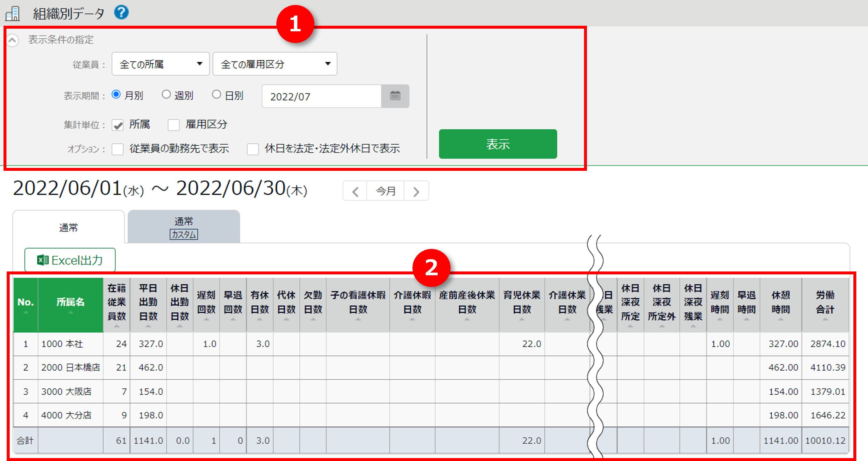Enable 休日を法定・法定外休日で表示 option
The height and width of the screenshot is (461, 868).
coord(253,149)
